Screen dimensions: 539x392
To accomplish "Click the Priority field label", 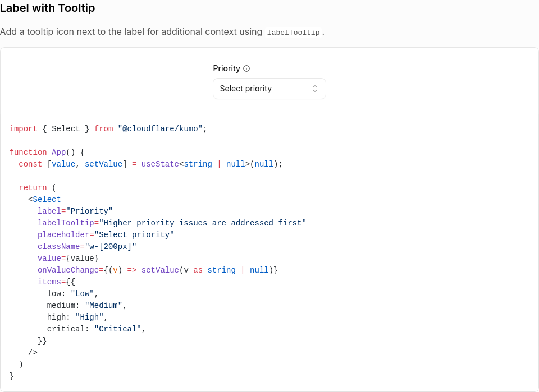I will pos(226,68).
